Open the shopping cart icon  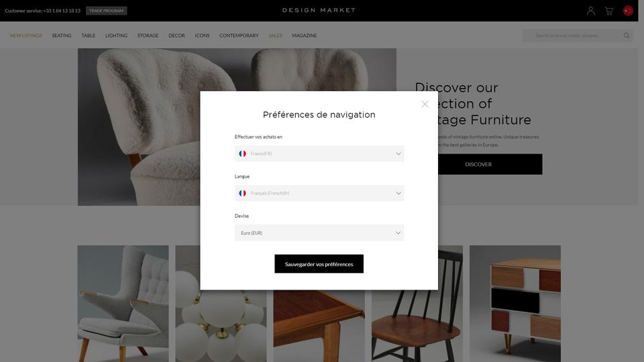[x=609, y=11]
